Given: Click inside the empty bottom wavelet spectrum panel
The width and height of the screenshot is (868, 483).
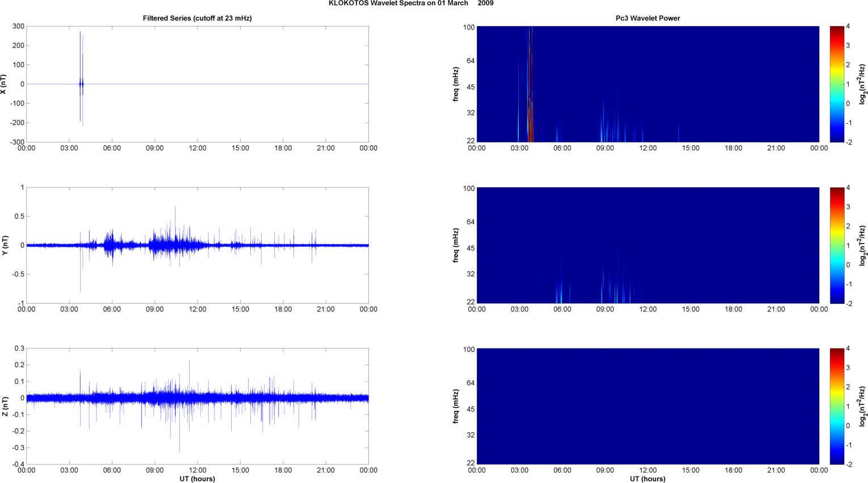Looking at the screenshot, I should pyautogui.click(x=648, y=406).
